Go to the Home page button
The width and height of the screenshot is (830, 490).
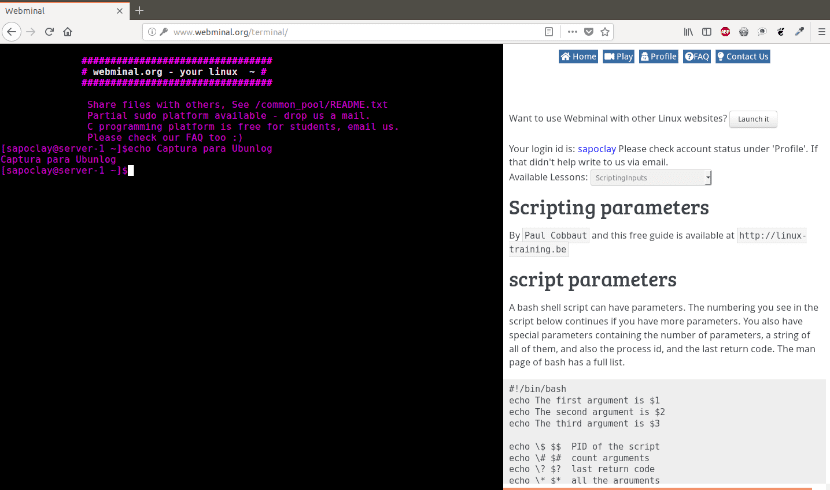579,57
